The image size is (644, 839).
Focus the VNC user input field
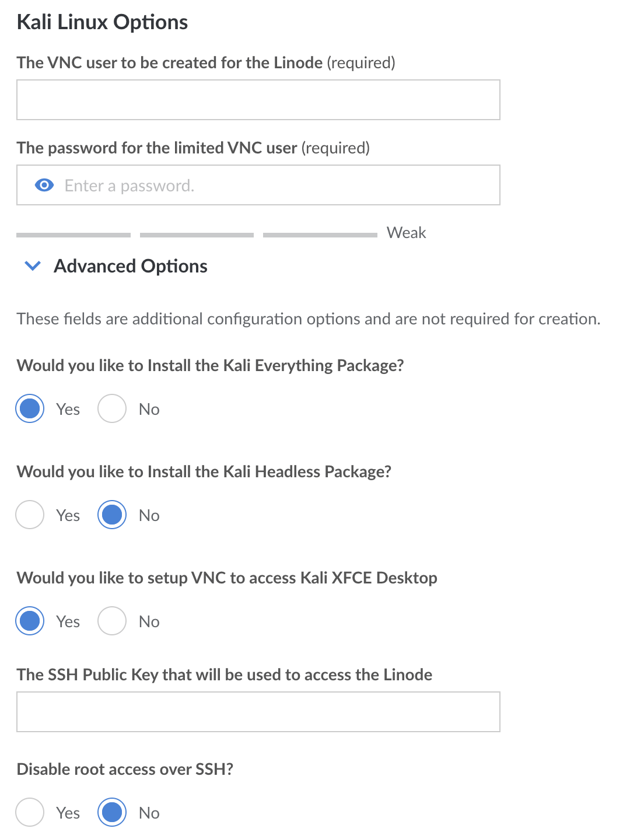coord(258,100)
